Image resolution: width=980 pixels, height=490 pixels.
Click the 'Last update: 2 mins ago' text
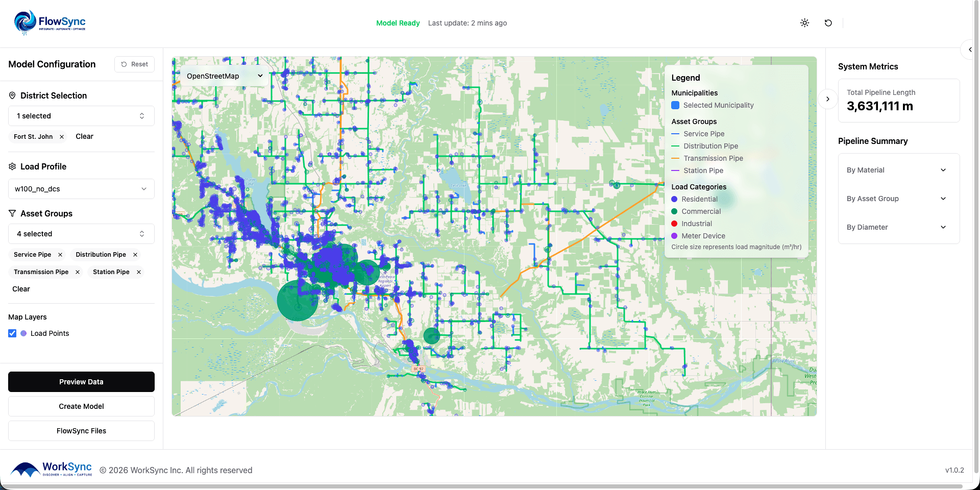468,23
